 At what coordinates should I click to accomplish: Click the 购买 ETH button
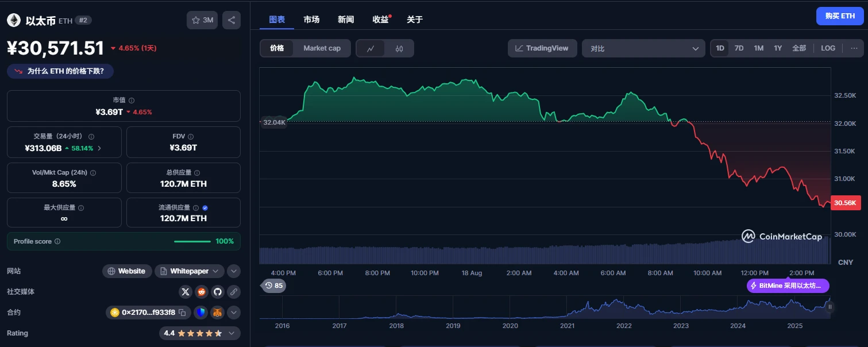click(840, 16)
